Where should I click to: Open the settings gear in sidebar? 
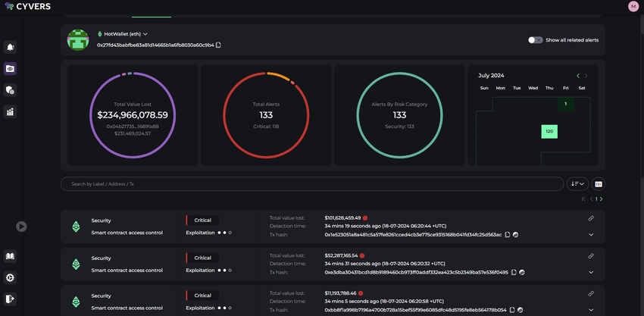tap(11, 277)
